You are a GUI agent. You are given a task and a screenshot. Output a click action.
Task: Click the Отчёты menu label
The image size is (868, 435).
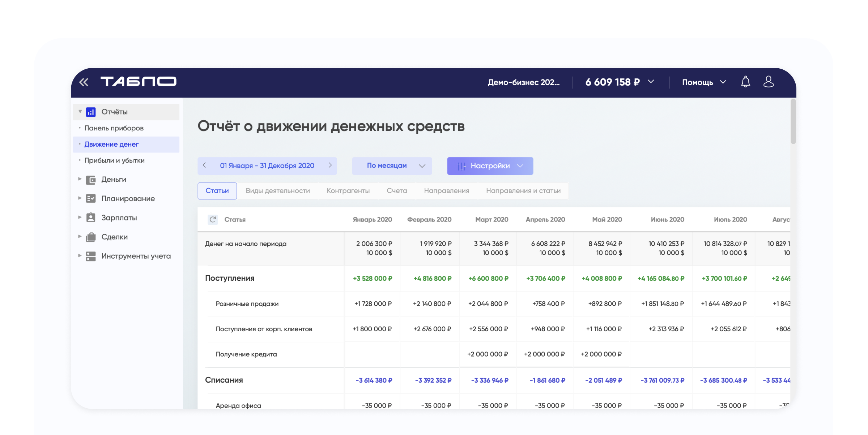tap(114, 112)
